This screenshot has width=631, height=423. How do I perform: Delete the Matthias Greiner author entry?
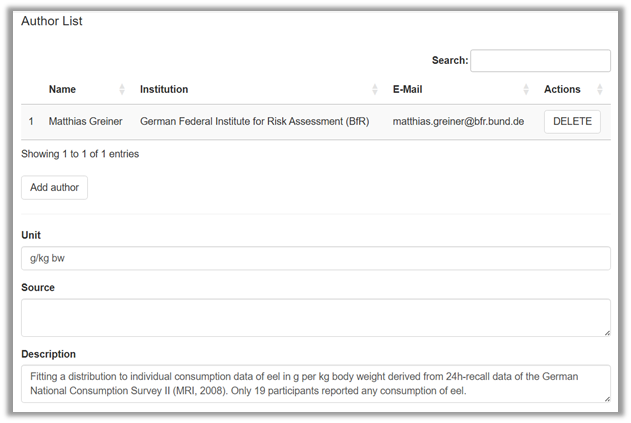click(x=572, y=122)
